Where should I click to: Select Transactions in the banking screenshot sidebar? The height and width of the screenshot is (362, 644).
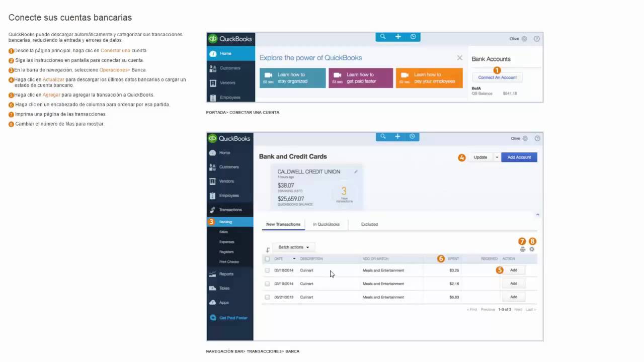point(230,210)
